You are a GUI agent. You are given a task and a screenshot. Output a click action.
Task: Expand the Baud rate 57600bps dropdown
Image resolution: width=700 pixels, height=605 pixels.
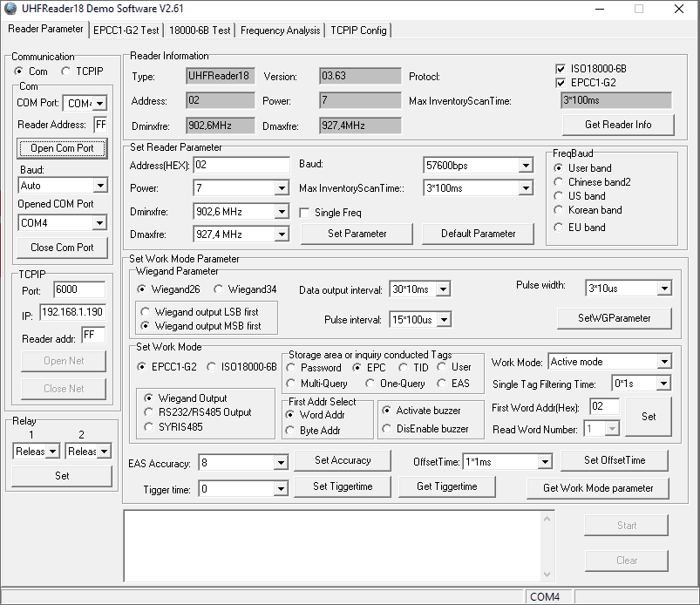tap(525, 165)
